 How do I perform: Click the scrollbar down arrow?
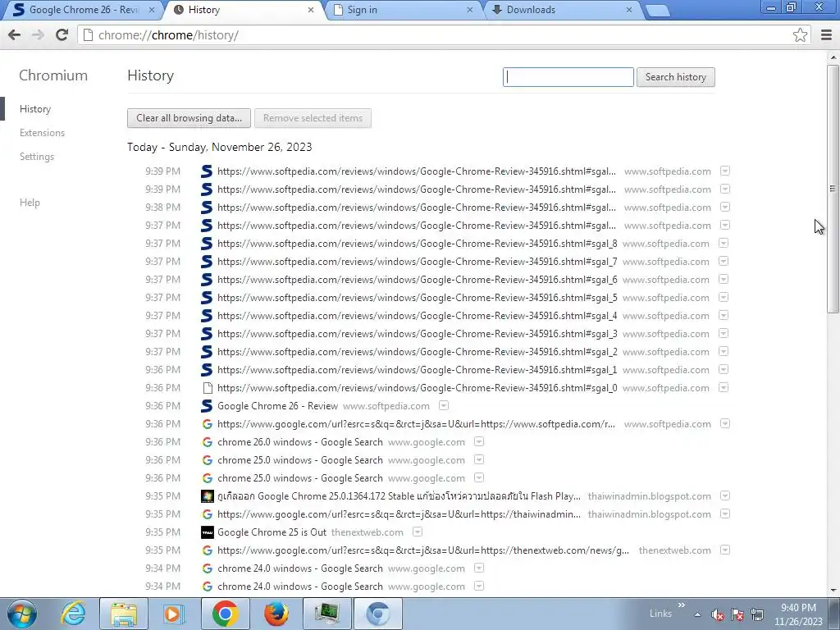coord(833,591)
